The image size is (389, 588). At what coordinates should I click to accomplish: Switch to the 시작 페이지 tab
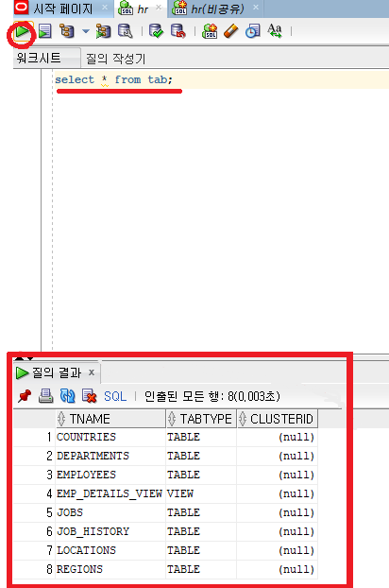pyautogui.click(x=63, y=9)
